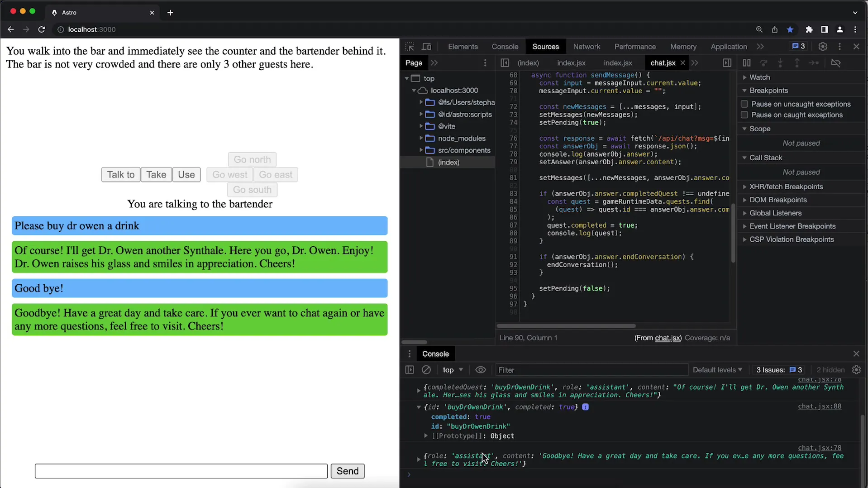Click the console Filter field
The image size is (868, 488).
[x=591, y=370]
